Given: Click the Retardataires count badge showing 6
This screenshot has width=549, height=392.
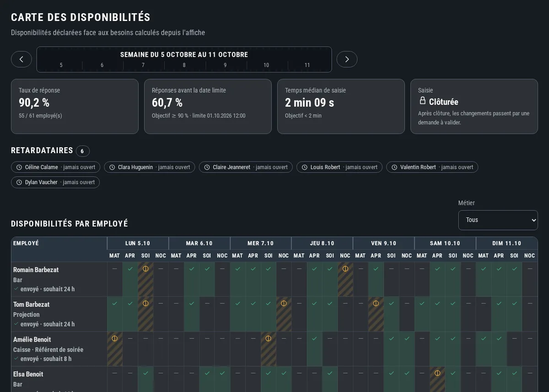Looking at the screenshot, I should tap(82, 151).
